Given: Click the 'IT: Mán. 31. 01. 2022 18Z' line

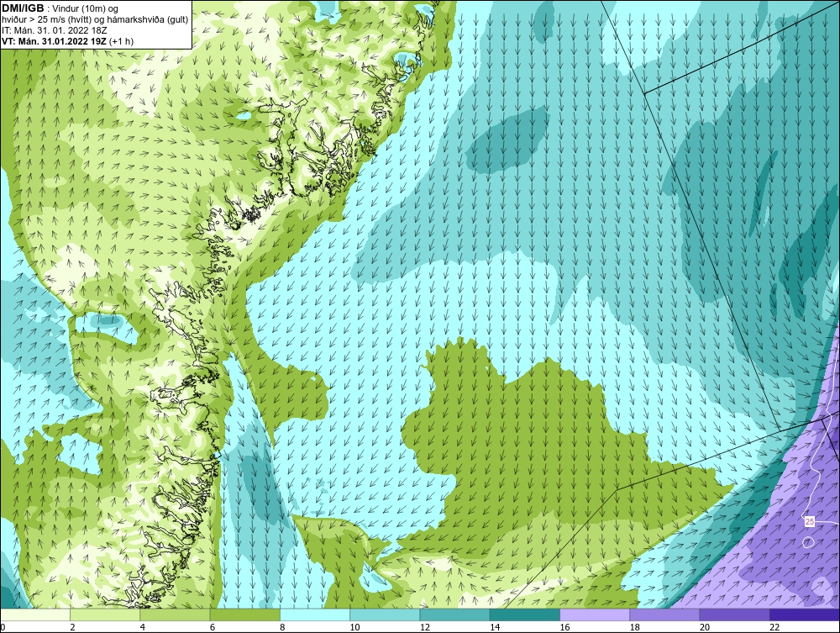Looking at the screenshot, I should (x=54, y=30).
